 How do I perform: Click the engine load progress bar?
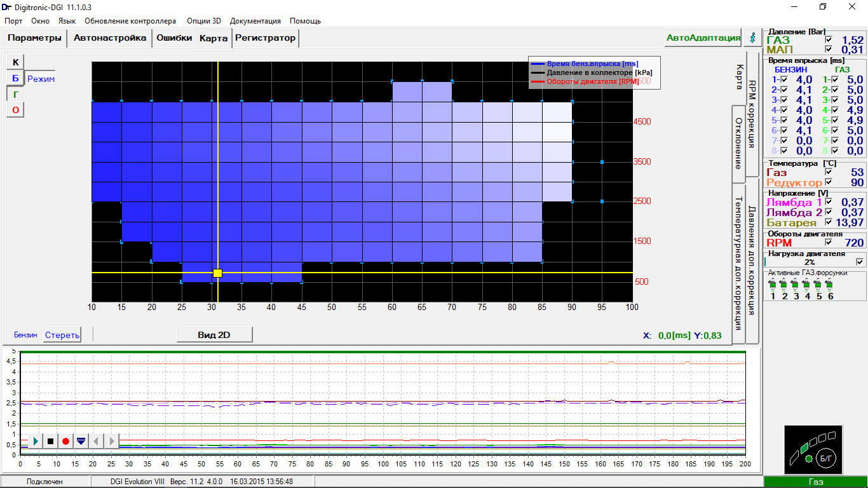tap(810, 261)
